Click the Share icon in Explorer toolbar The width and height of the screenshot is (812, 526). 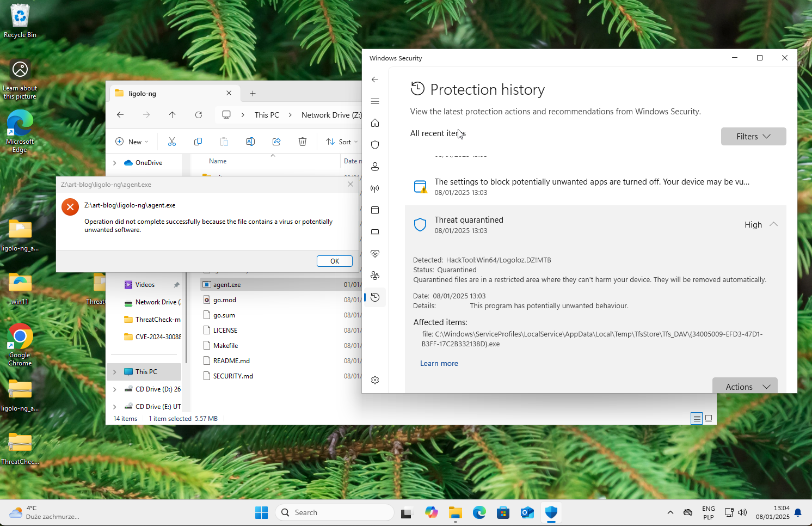point(276,142)
